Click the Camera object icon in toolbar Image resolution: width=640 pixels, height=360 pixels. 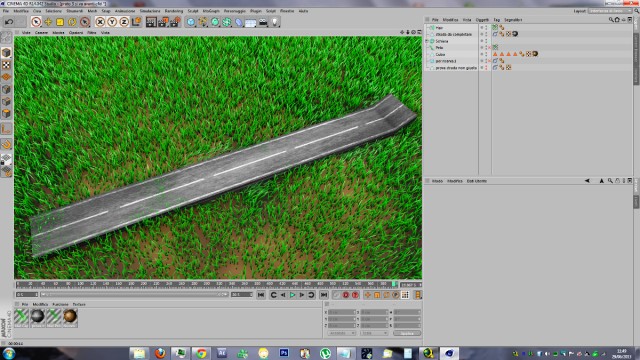pos(263,22)
